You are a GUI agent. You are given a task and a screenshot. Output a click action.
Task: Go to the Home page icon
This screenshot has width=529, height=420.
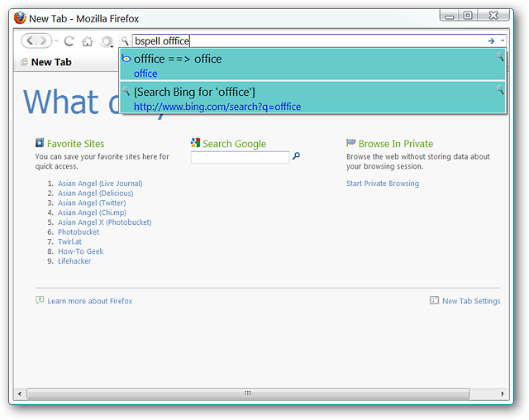(x=87, y=41)
